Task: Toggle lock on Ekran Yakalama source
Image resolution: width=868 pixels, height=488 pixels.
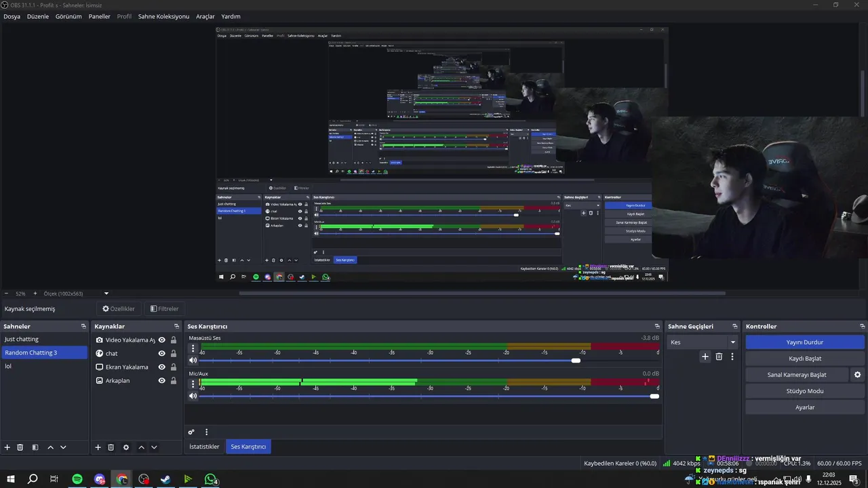Action: (x=173, y=367)
